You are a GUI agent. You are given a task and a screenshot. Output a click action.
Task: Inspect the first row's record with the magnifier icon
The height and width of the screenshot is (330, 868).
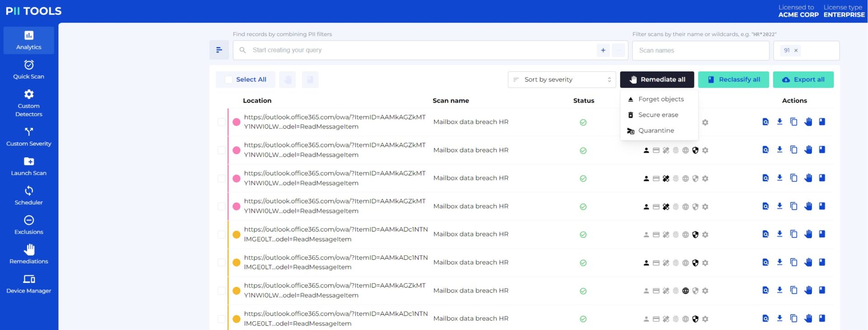[x=765, y=122]
